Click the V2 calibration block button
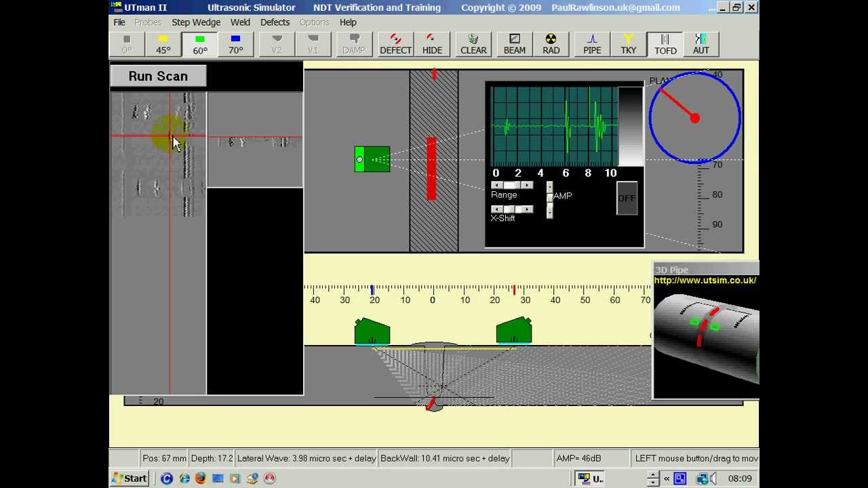The height and width of the screenshot is (488, 868). pyautogui.click(x=277, y=44)
